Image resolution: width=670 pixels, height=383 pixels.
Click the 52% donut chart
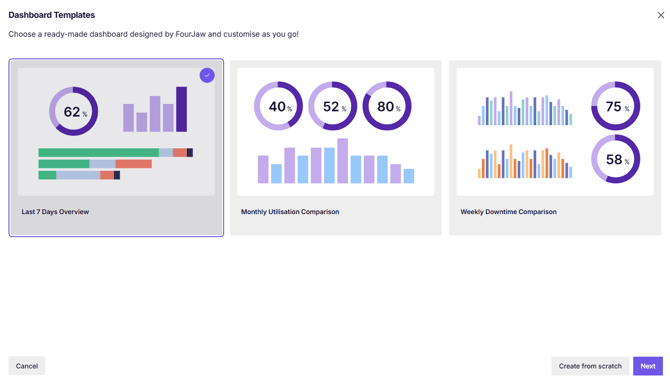(332, 106)
